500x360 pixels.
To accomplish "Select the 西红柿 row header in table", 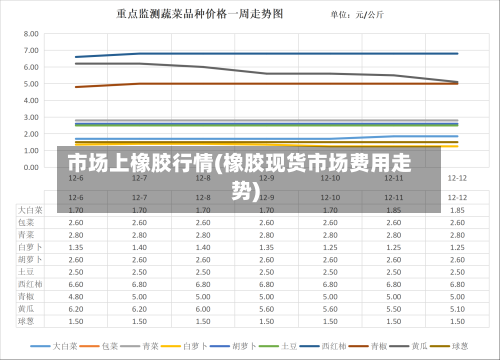I will point(30,284).
